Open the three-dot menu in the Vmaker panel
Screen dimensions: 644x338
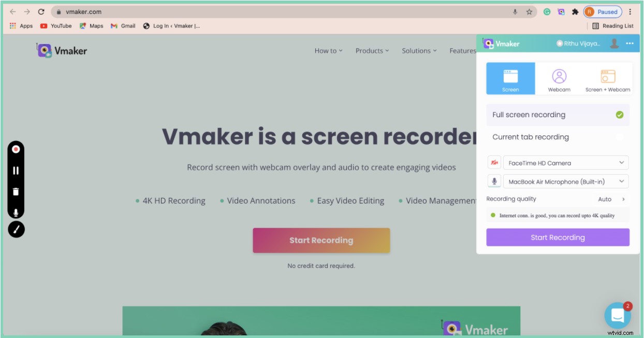(630, 44)
